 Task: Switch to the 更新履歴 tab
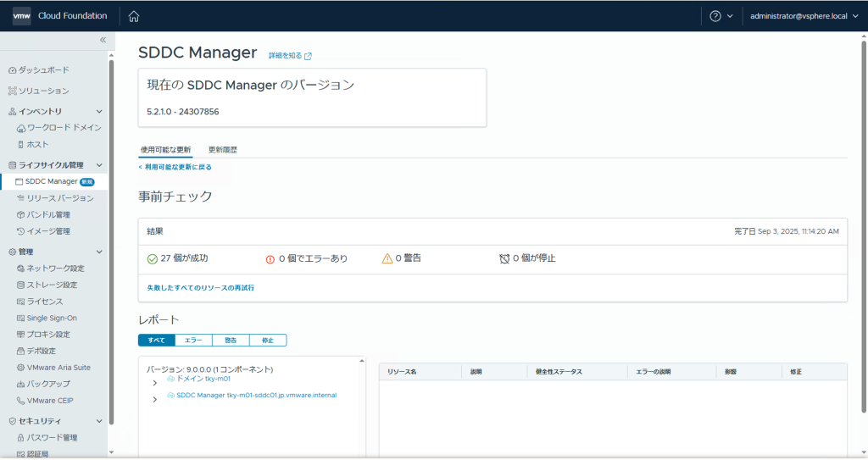point(223,150)
